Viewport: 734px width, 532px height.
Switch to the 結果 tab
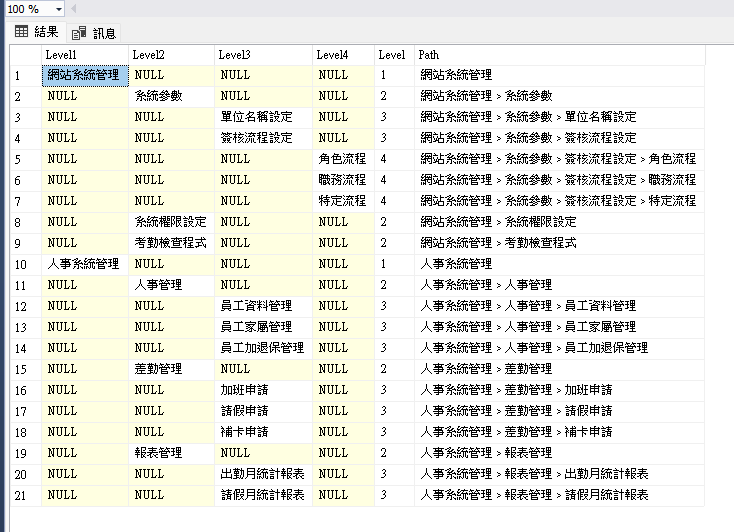coord(37,32)
